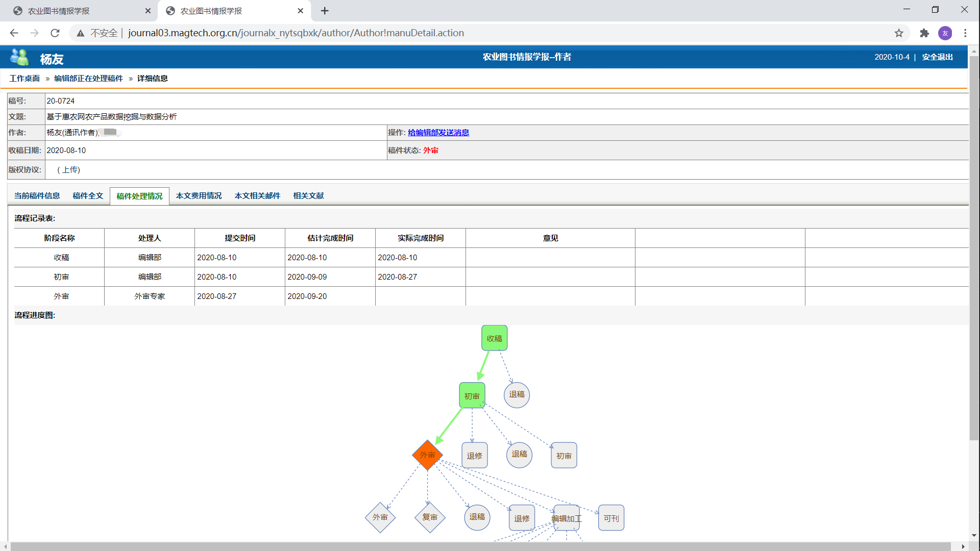Image resolution: width=980 pixels, height=551 pixels.
Task: Go back to previous page
Action: 14,33
